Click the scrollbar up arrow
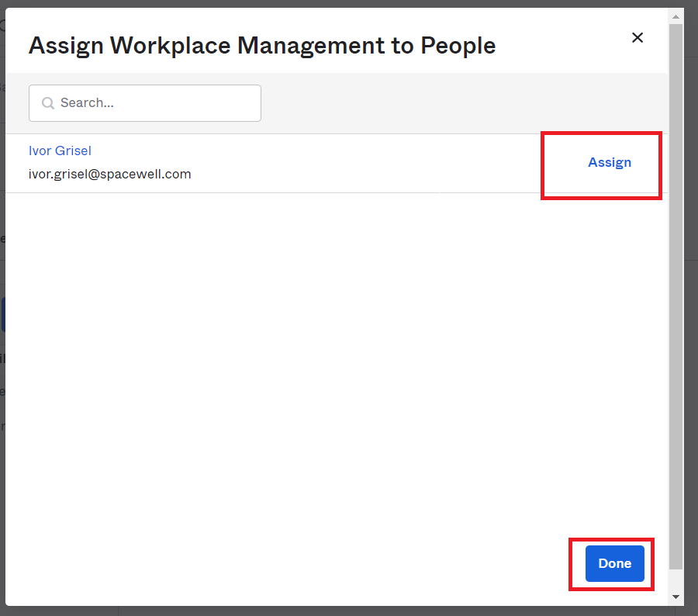 [x=676, y=17]
